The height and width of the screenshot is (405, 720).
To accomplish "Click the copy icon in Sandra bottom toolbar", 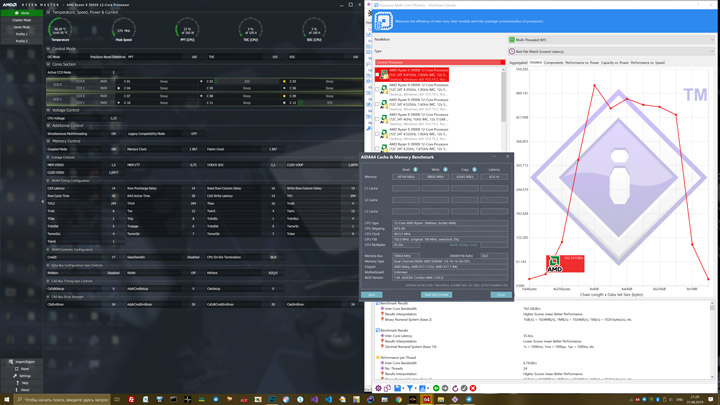I will [x=387, y=388].
